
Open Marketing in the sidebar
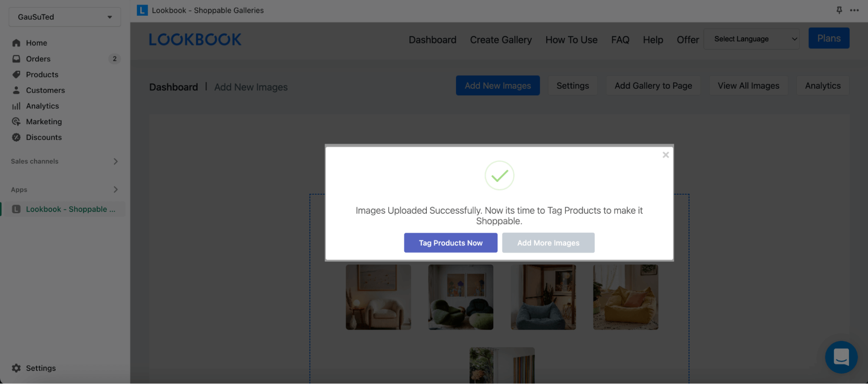tap(44, 121)
